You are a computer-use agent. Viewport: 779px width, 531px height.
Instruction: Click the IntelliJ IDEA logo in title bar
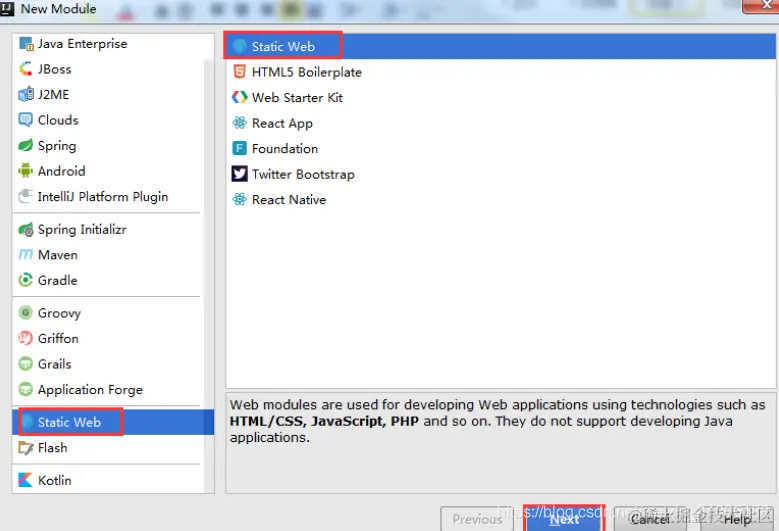pyautogui.click(x=7, y=8)
